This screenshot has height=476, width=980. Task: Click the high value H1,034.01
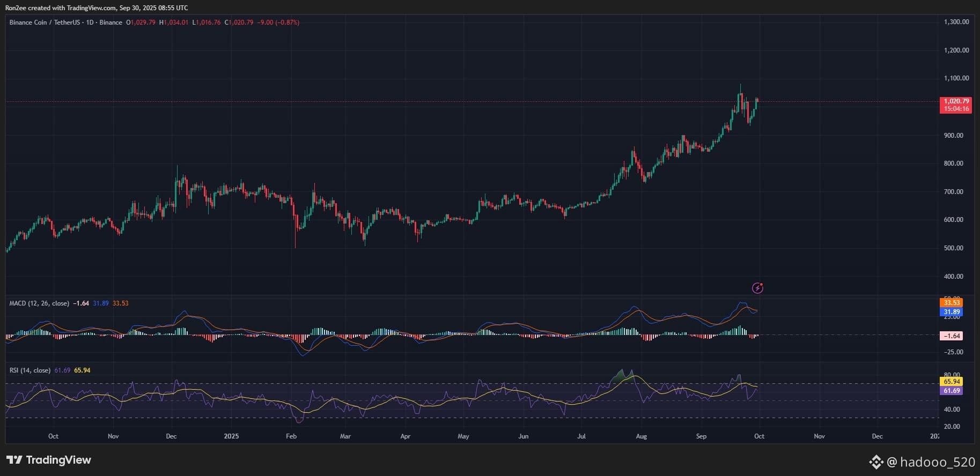pos(174,23)
